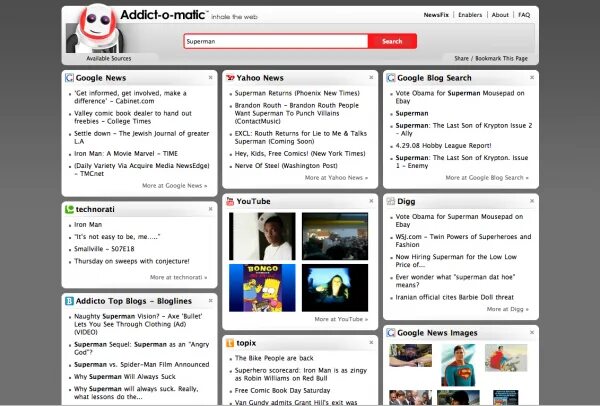This screenshot has height=406, width=600.
Task: Open More at Google News link
Action: [x=174, y=186]
